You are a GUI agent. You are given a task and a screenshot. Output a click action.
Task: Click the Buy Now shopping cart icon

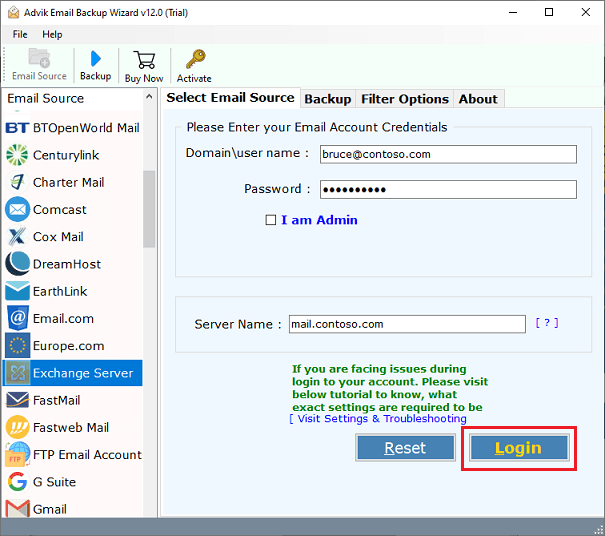pos(144,59)
